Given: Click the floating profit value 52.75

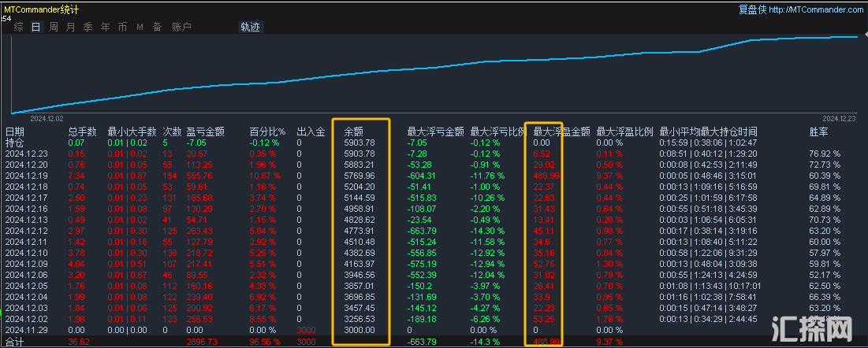Looking at the screenshot, I should 544,264.
